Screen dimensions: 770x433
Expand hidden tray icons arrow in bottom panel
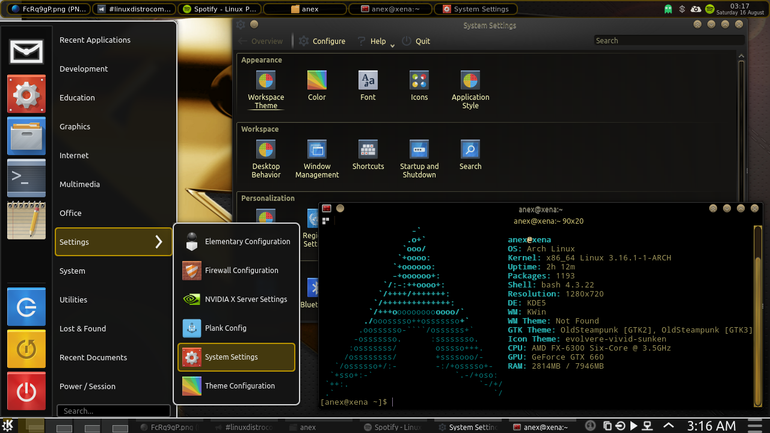pos(668,426)
